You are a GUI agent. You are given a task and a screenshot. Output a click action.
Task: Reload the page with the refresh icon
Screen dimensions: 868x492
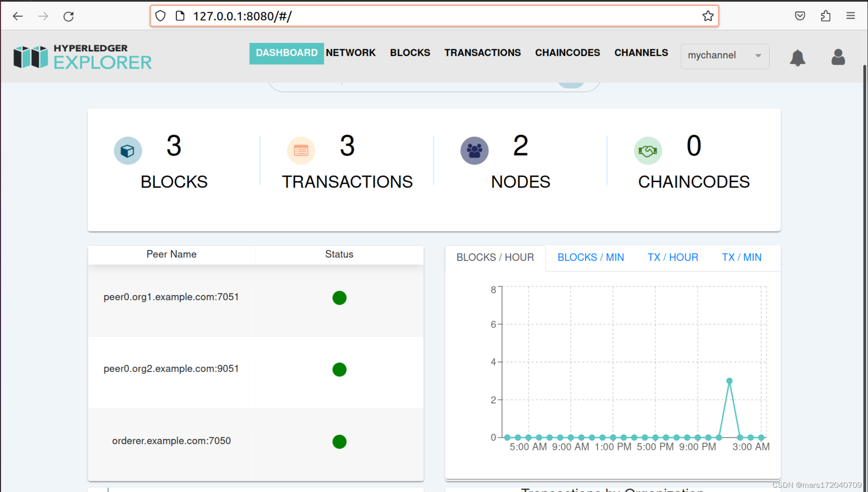tap(69, 16)
